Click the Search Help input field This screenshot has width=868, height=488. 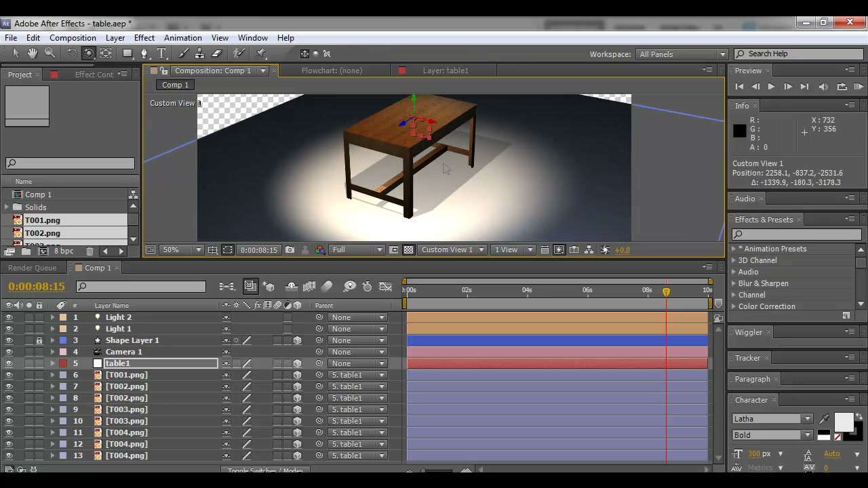[800, 54]
